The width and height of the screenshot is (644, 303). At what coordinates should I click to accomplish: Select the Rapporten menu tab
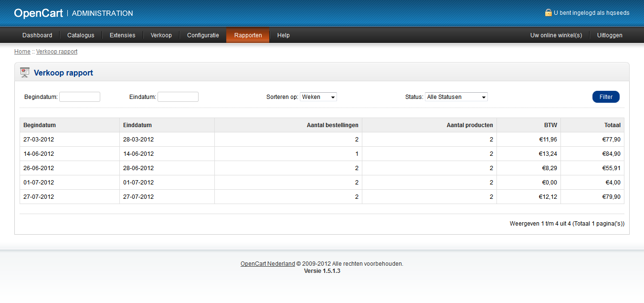pyautogui.click(x=248, y=35)
